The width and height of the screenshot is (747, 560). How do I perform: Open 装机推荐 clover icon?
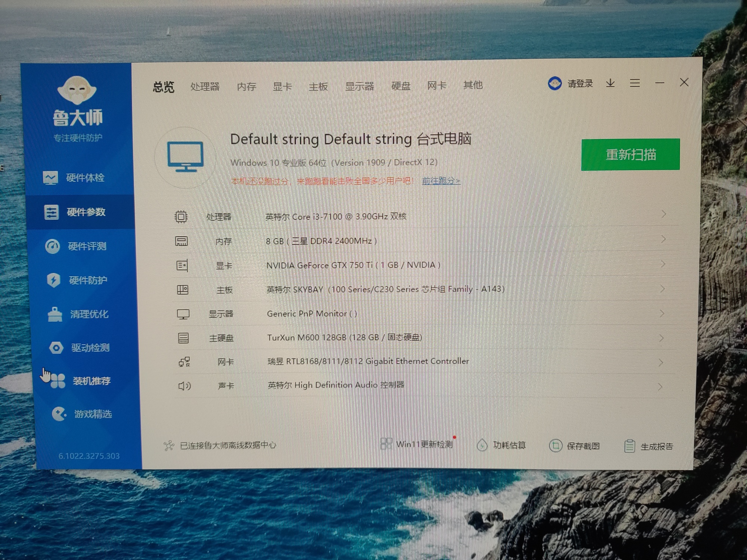pos(58,381)
